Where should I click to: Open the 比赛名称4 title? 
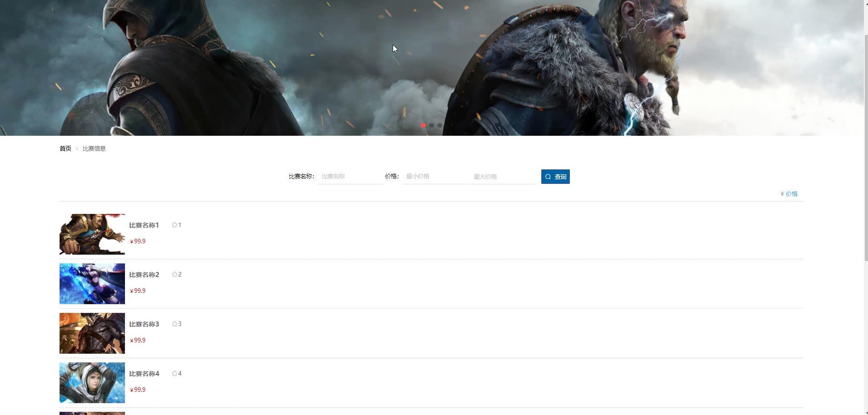[144, 374]
